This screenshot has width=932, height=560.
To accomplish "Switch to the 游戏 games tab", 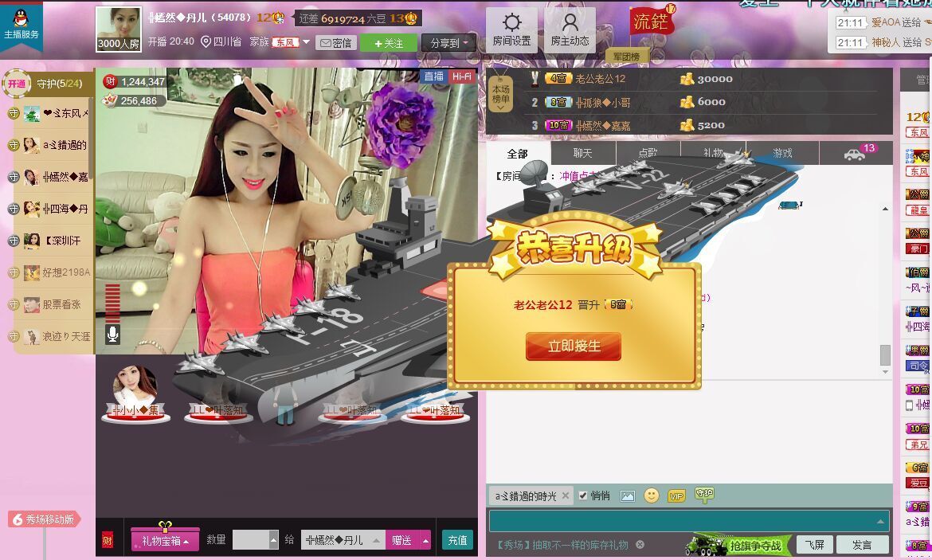I will pyautogui.click(x=782, y=154).
